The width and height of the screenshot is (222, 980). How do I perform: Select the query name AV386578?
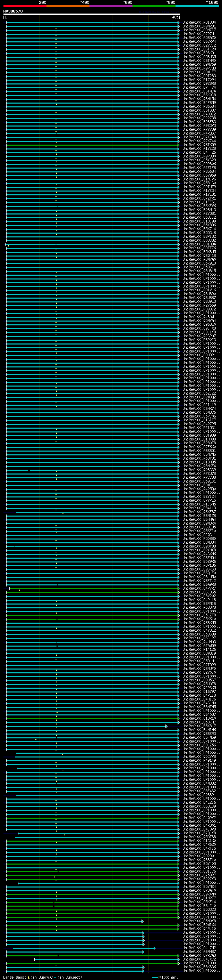[13, 11]
